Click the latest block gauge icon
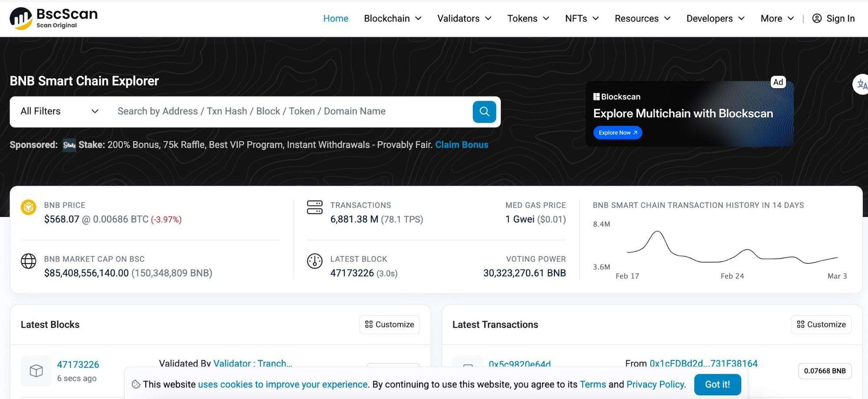868x399 pixels. (314, 261)
